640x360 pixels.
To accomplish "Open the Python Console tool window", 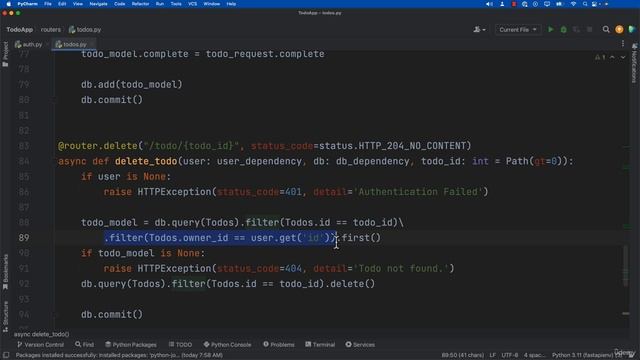I will (x=227, y=345).
